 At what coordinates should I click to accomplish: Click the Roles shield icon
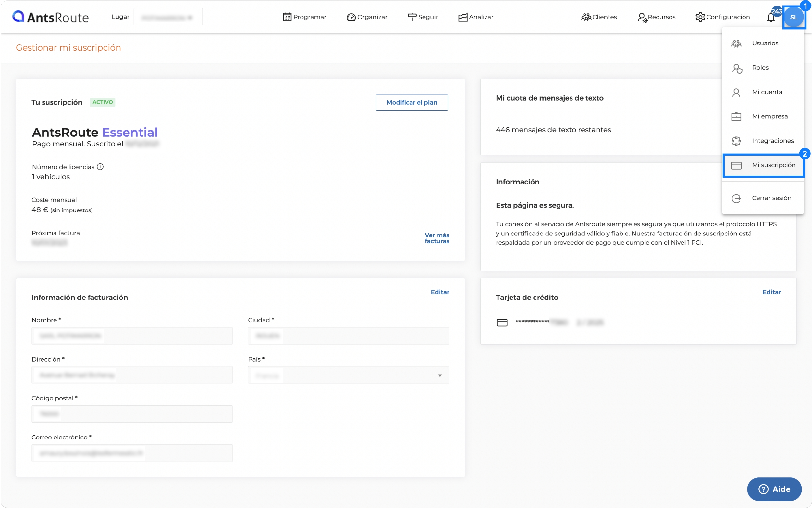click(737, 69)
